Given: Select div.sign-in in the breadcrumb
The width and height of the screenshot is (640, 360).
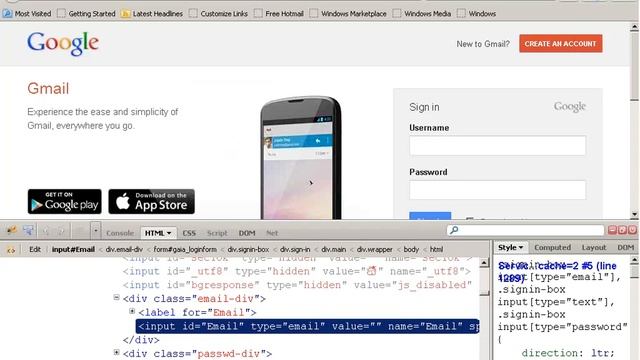Looking at the screenshot, I should coord(295,249).
